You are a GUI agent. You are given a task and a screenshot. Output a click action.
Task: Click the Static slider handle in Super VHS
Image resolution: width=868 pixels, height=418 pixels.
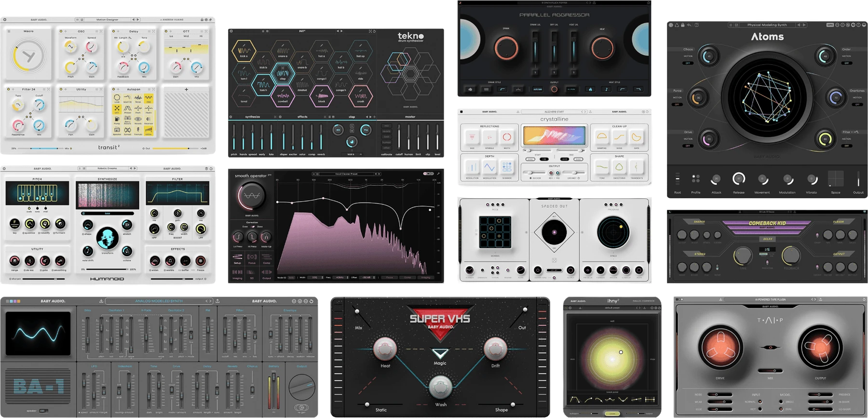point(367,404)
